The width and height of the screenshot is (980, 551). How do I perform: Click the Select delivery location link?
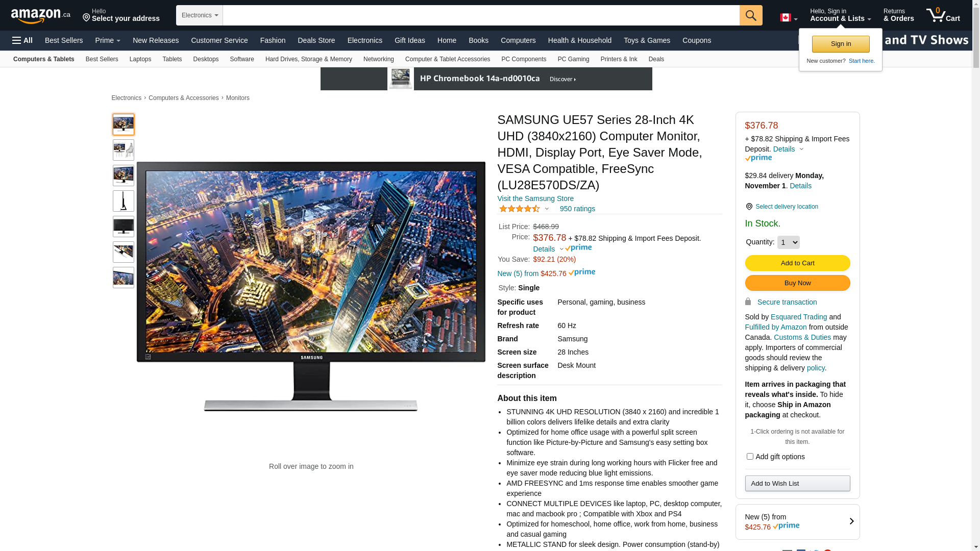786,207
